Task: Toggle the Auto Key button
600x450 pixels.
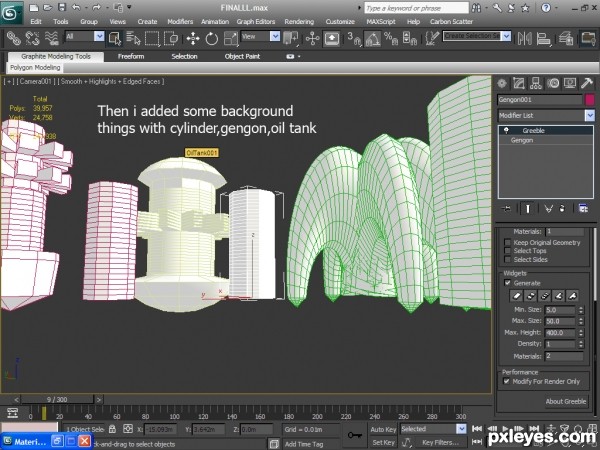Action: (x=383, y=429)
